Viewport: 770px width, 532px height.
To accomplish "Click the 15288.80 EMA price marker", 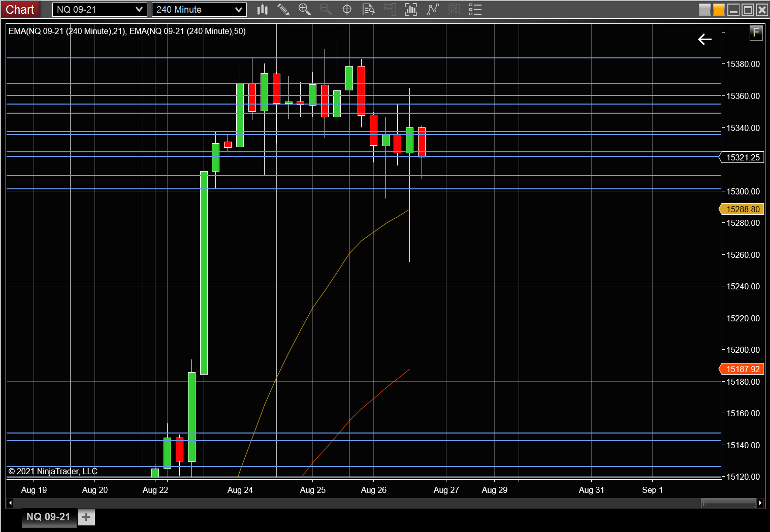I will [743, 209].
